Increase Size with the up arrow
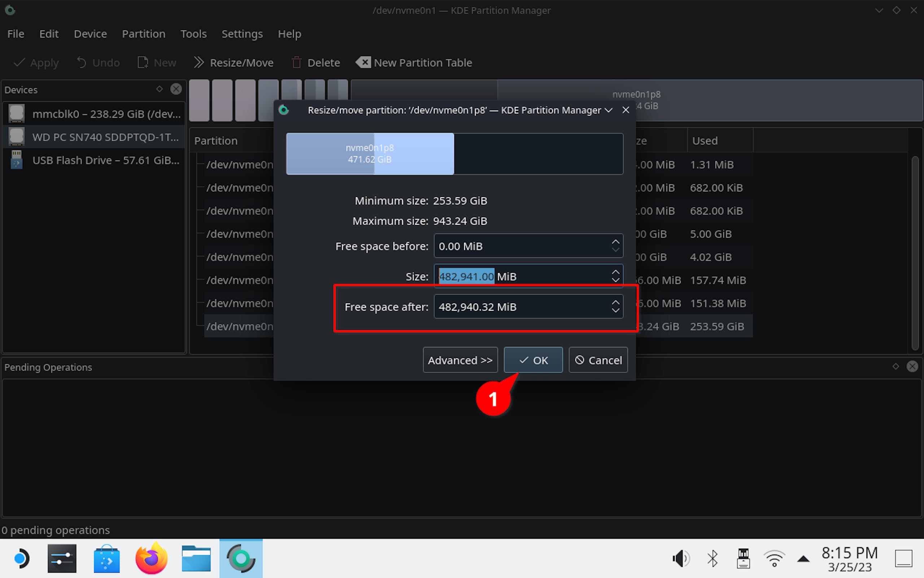Viewport: 924px width, 578px height. tap(615, 271)
